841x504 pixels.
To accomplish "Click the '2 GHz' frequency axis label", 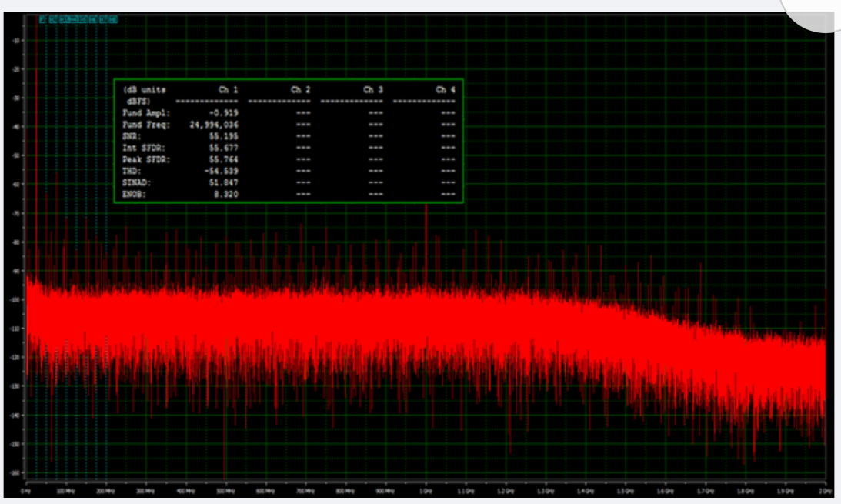I will tap(825, 491).
